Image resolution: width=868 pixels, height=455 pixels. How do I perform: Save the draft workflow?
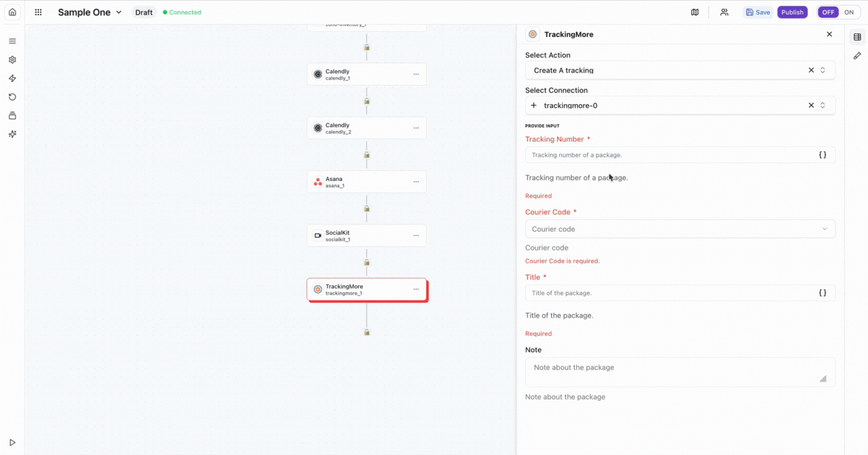click(x=757, y=12)
